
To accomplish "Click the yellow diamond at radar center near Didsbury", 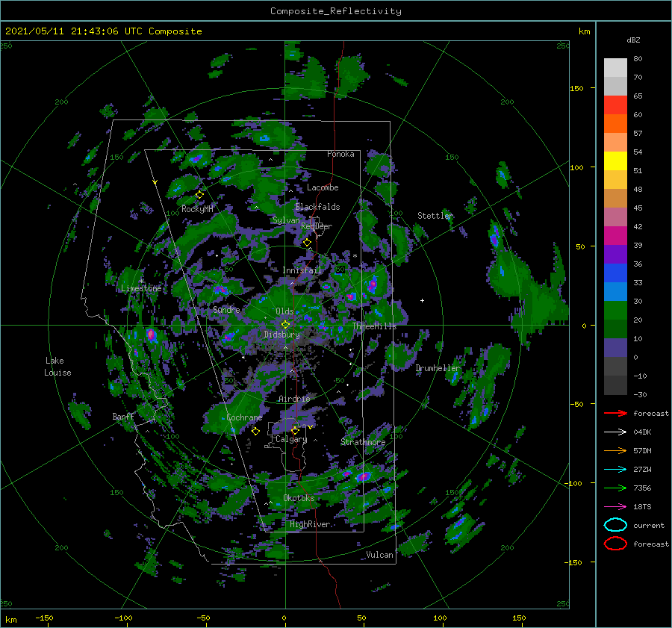I will point(285,325).
